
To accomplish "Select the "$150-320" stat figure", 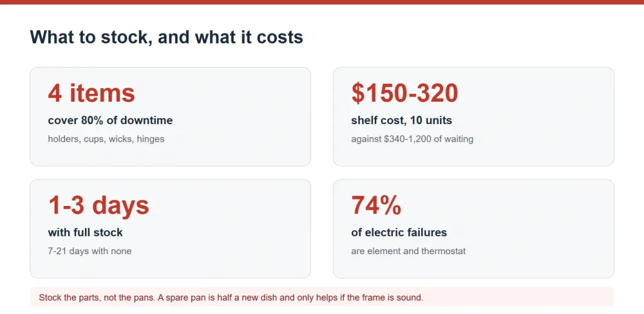I will (404, 93).
